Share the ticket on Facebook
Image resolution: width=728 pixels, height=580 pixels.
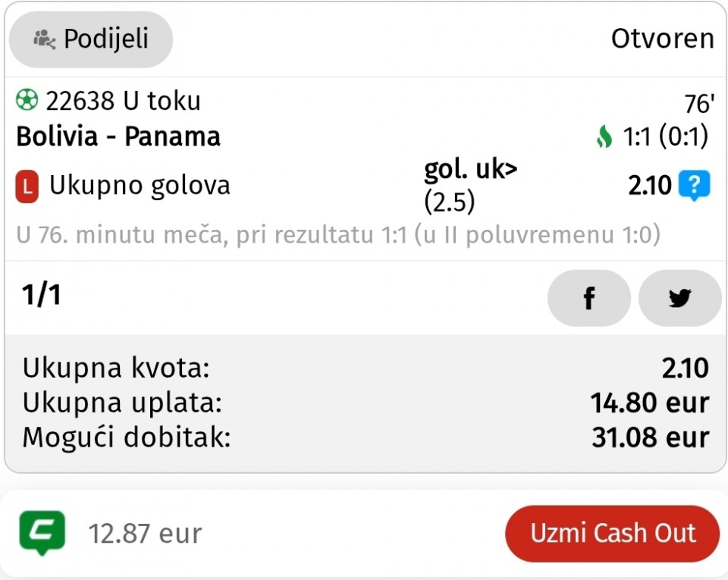point(588,298)
